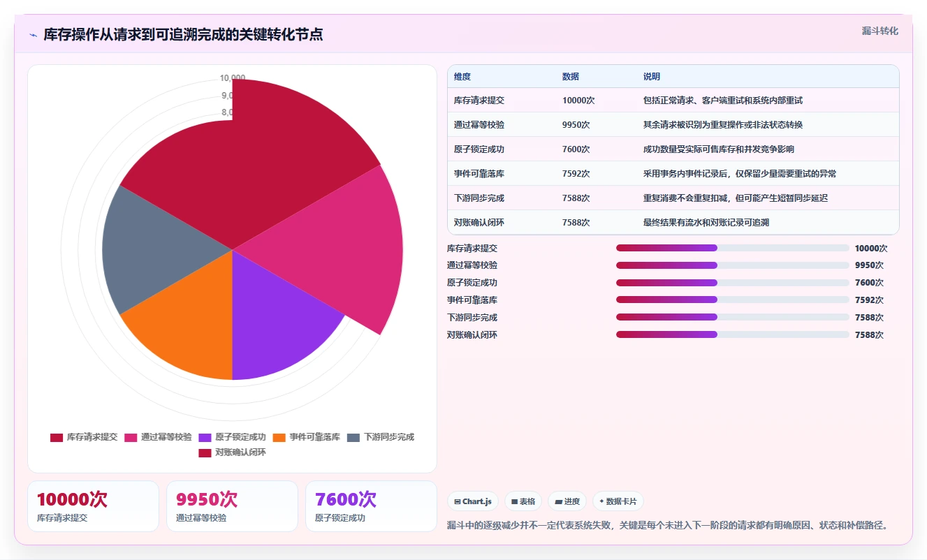Screen dimensions: 927x560
Task: Select table cell 7600次
Action: (576, 149)
